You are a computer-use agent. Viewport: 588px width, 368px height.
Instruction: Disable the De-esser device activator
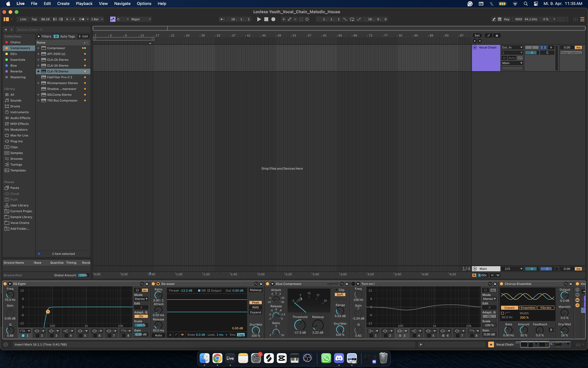(153, 284)
